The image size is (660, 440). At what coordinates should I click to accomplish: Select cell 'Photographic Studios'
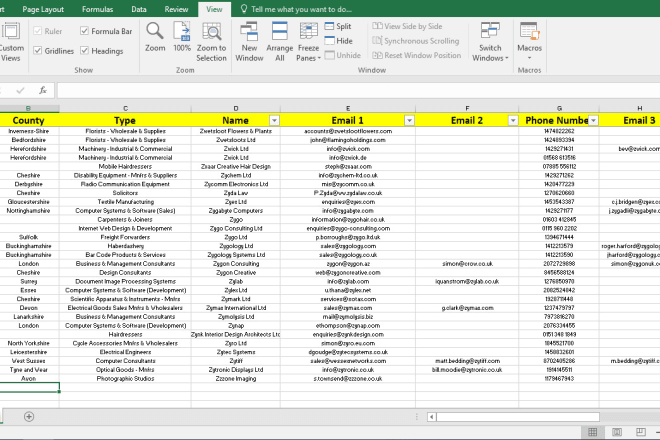[125, 379]
